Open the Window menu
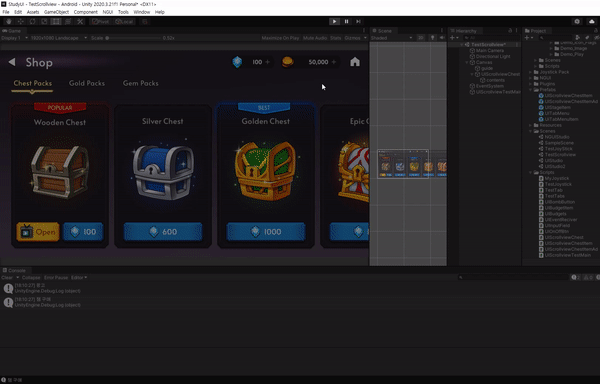The image size is (600, 384). point(142,12)
